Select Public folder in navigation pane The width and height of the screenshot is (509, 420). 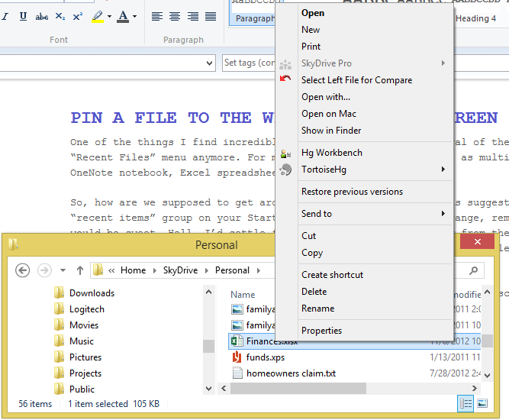(74, 389)
